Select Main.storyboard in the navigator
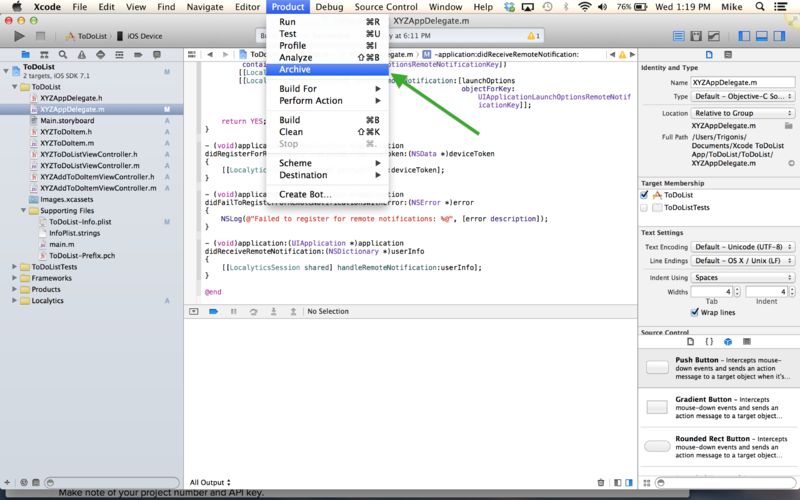The width and height of the screenshot is (800, 500). [67, 120]
